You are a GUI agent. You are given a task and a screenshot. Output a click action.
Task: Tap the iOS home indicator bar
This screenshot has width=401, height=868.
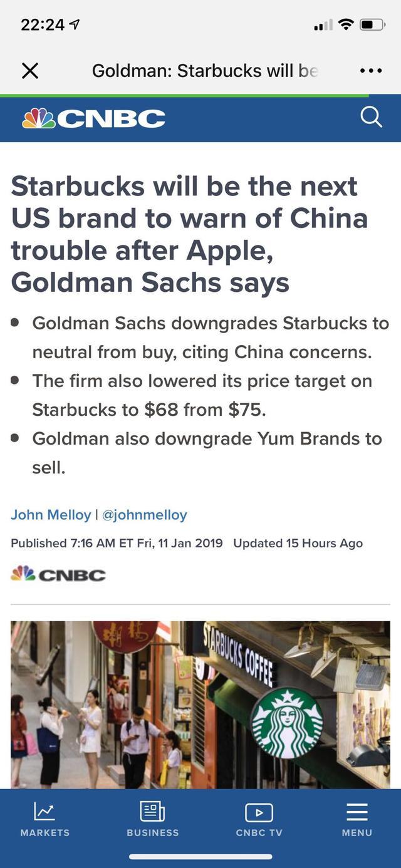pyautogui.click(x=200, y=856)
